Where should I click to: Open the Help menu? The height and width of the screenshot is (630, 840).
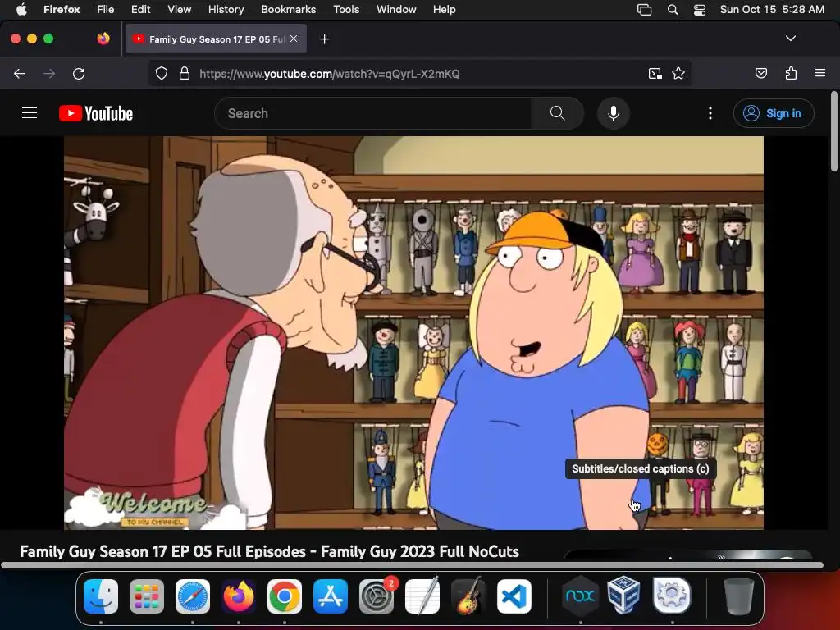coord(444,9)
